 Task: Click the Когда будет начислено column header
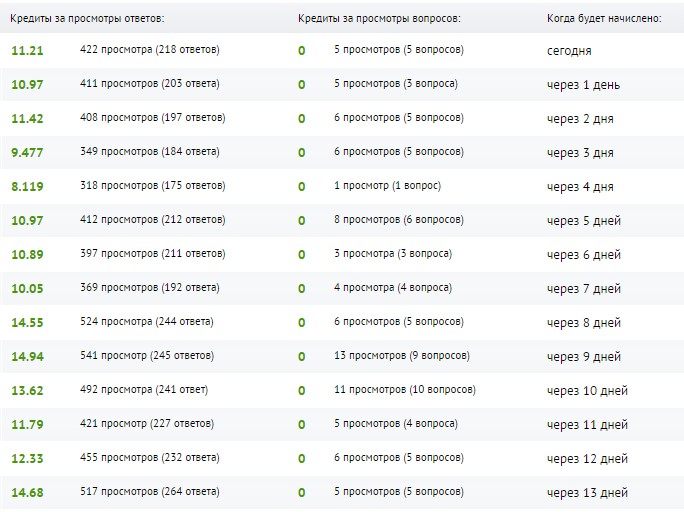(604, 18)
